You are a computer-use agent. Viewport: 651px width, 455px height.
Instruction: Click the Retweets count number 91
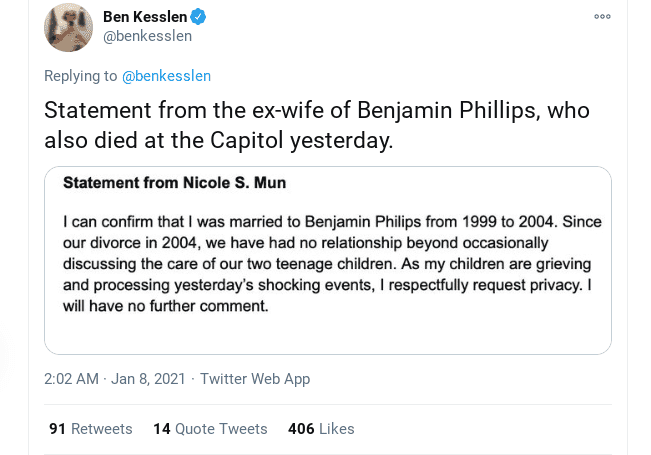(x=57, y=429)
